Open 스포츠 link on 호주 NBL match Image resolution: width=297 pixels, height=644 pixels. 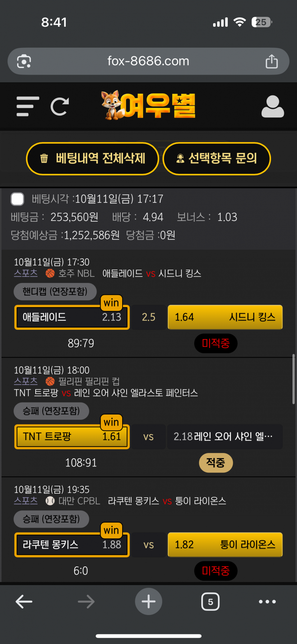coord(26,273)
